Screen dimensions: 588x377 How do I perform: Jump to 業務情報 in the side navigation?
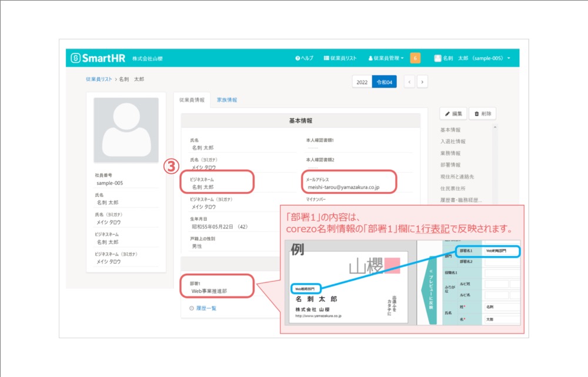click(450, 153)
